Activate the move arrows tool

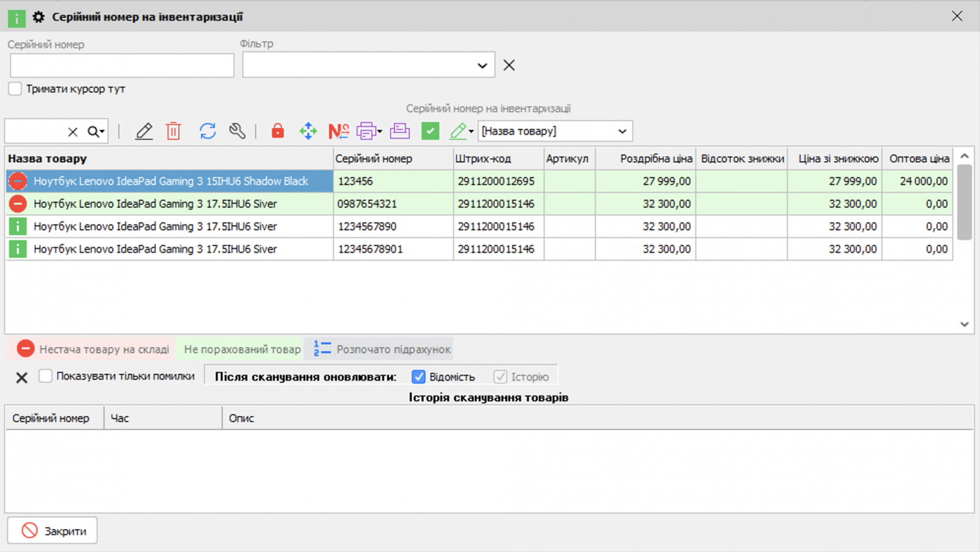(x=308, y=130)
